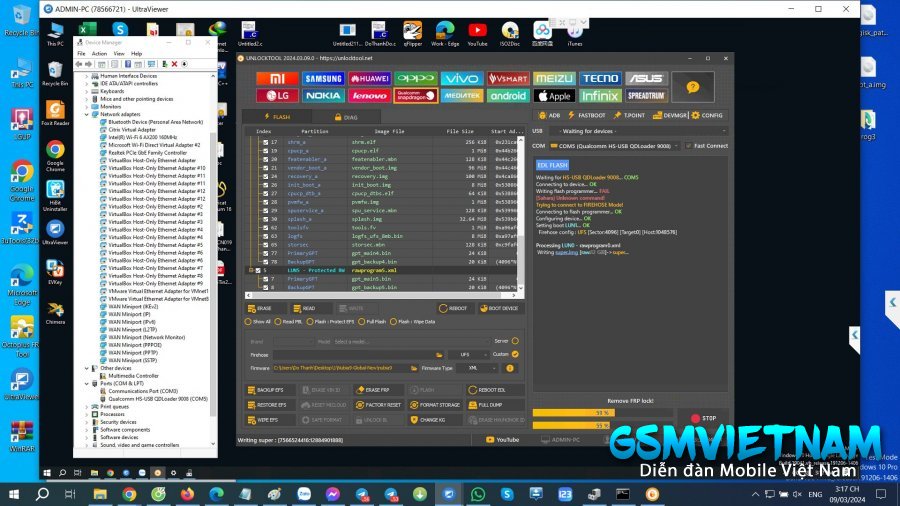Select the Nokia brand icon
Image resolution: width=900 pixels, height=506 pixels.
323,96
